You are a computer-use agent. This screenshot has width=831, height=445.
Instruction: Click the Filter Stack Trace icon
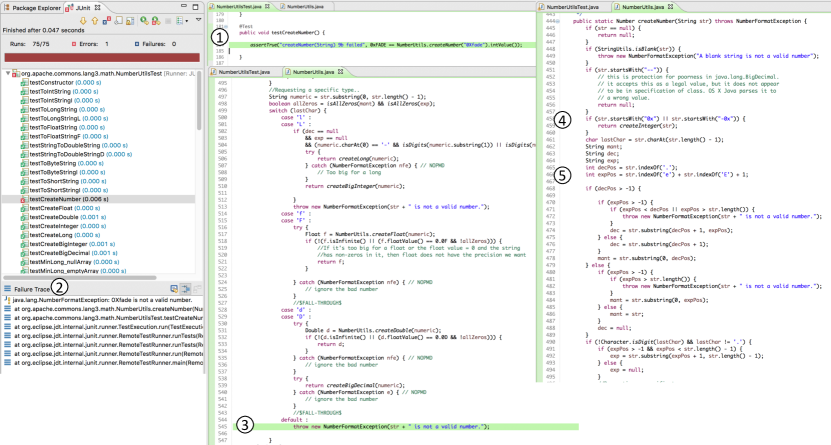(x=187, y=288)
